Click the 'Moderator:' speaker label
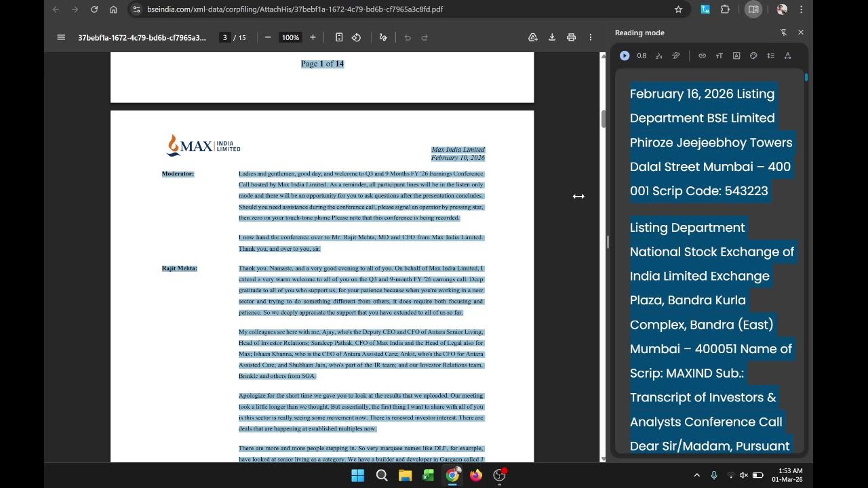868x488 pixels. 178,174
